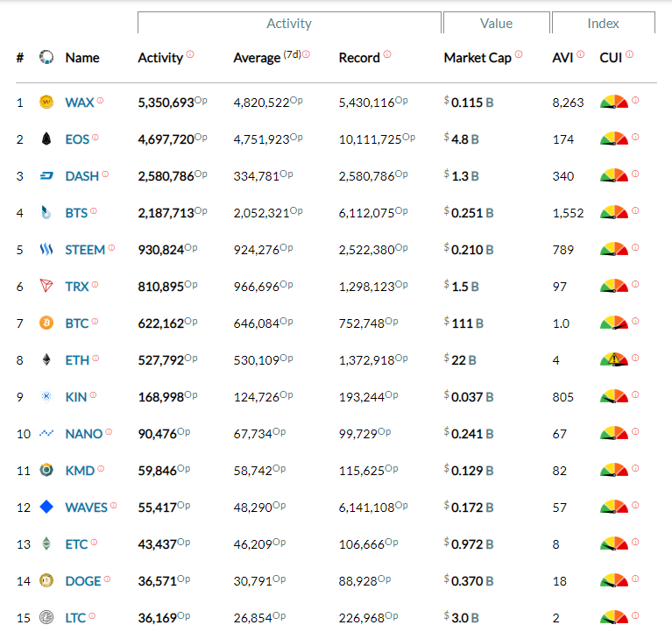Select the Value group tab
The image size is (672, 632).
coord(496,23)
